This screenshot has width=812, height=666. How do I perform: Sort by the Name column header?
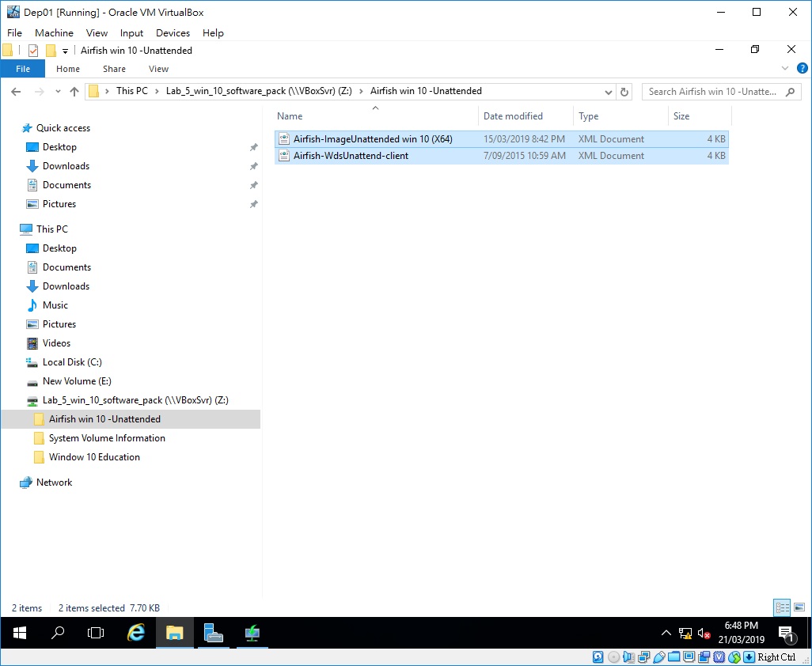coord(376,116)
